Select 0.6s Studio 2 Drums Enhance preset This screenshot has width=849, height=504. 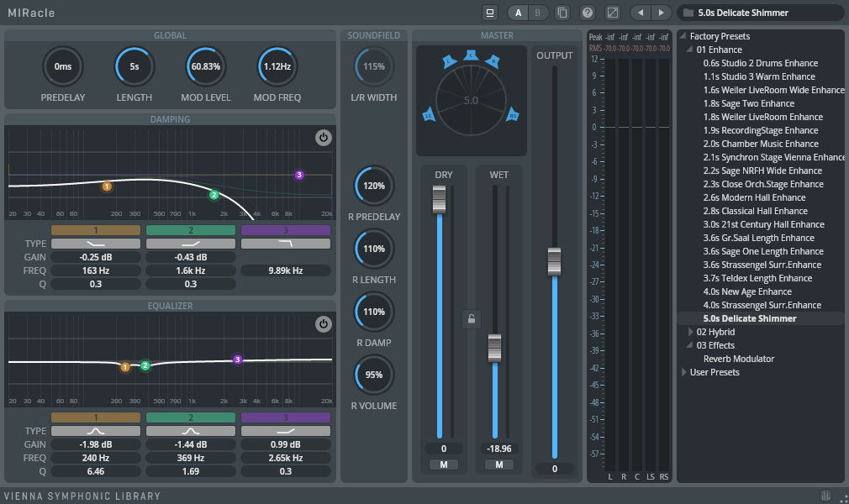click(x=760, y=63)
